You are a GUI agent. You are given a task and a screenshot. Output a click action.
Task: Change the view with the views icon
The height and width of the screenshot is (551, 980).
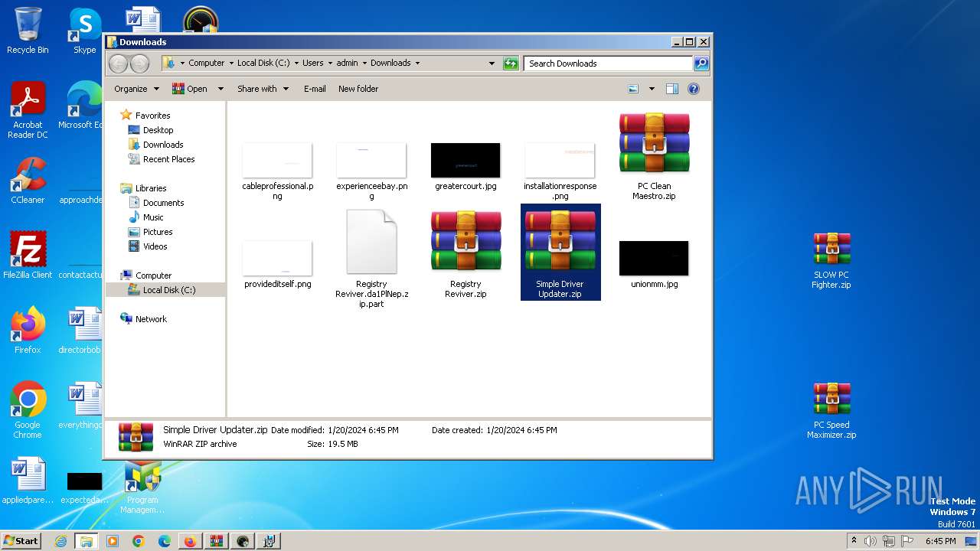633,89
